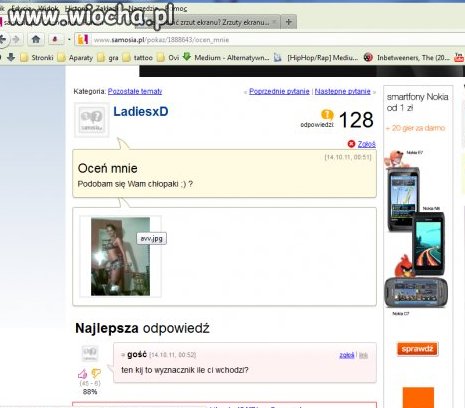Image resolution: width=465 pixels, height=408 pixels.
Task: Click the downloads arrow in the bookmarks bar
Action: click(x=11, y=57)
